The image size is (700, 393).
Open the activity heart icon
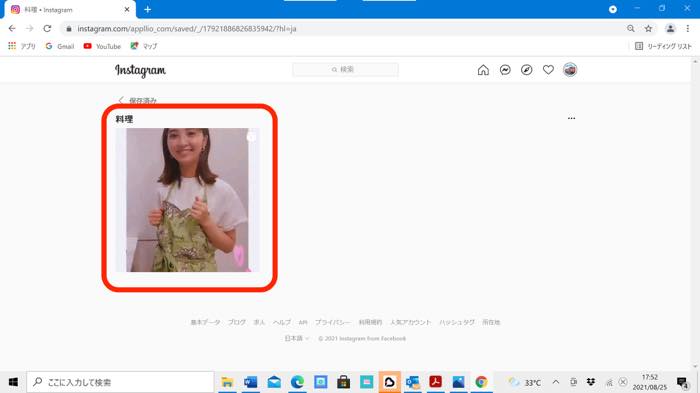548,70
